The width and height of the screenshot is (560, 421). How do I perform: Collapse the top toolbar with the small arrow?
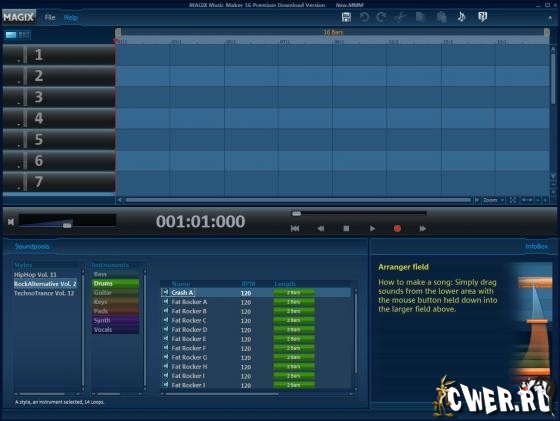tap(550, 17)
